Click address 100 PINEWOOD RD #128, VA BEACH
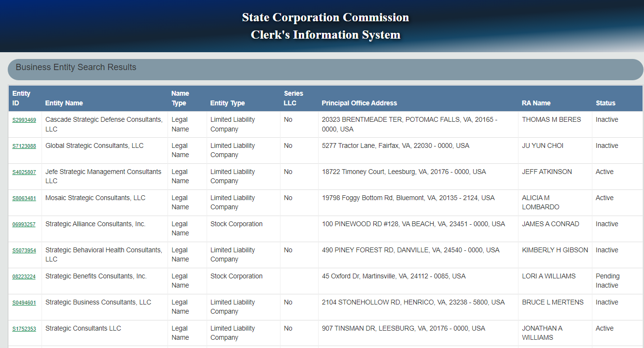644x348 pixels. tap(413, 224)
